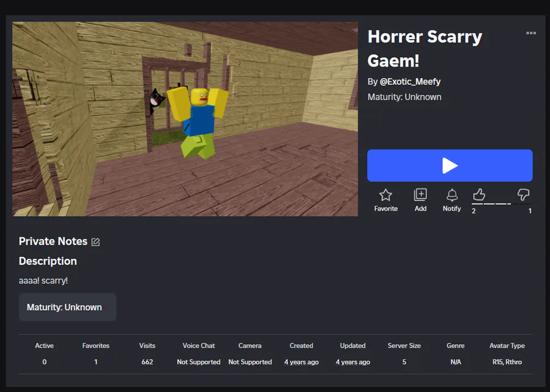Click the Genre value N/A
Image resolution: width=550 pixels, height=392 pixels.
coord(456,362)
